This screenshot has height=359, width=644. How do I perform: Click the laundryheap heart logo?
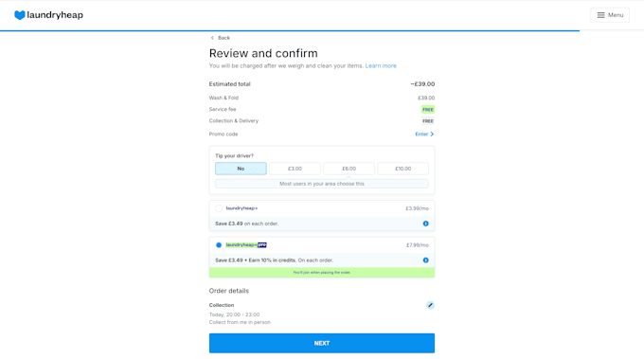pos(20,15)
